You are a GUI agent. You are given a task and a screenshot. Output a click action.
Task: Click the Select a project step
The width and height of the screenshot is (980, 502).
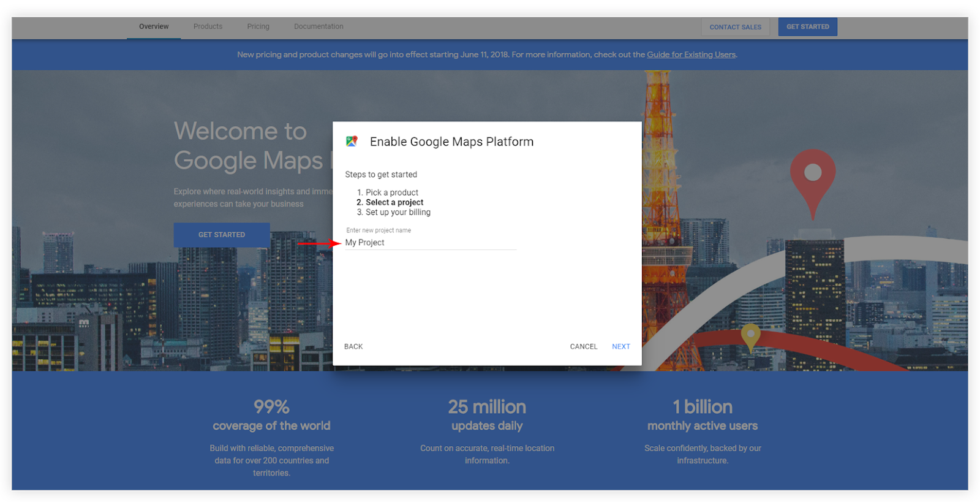(390, 202)
